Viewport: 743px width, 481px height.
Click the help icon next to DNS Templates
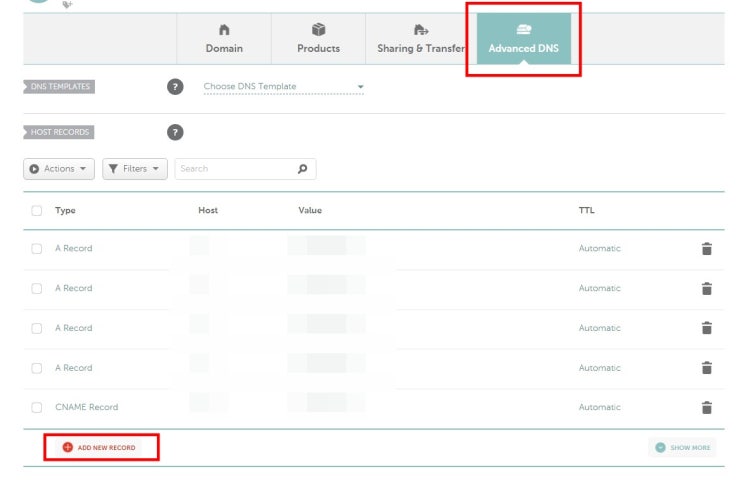pos(175,87)
